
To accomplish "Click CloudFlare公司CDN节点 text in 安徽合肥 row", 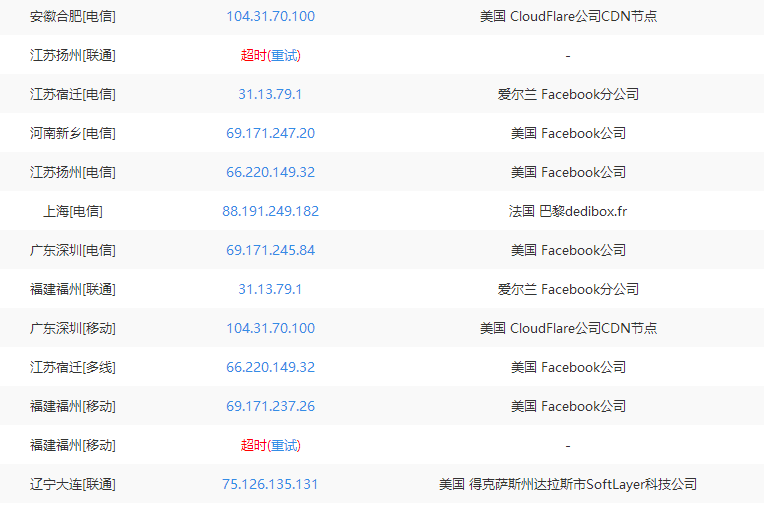I will pyautogui.click(x=583, y=17).
